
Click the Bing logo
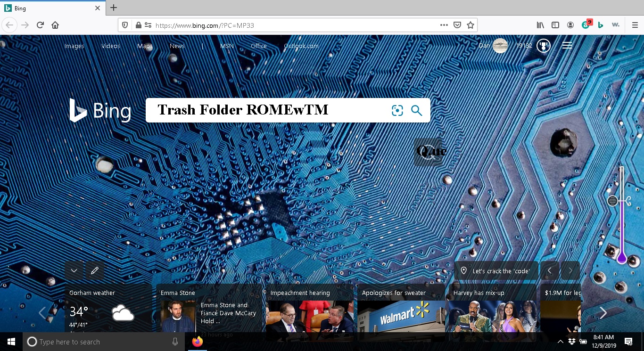[100, 110]
